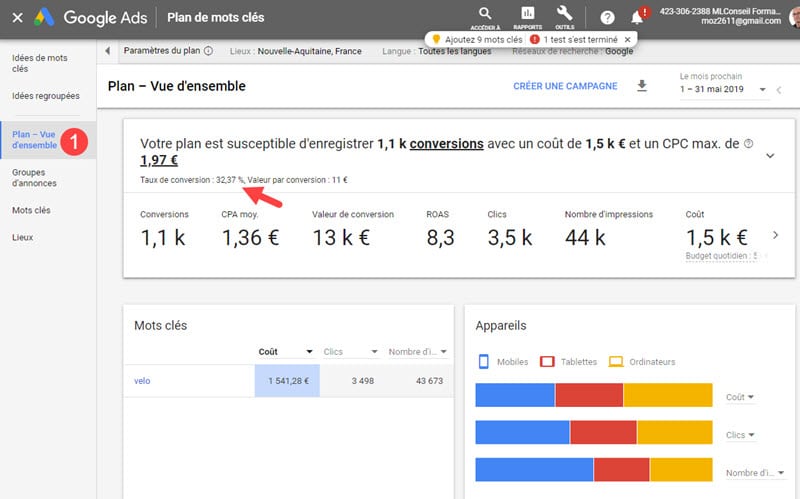Open the velo keyword link
Viewport: 800px width, 499px height.
142,381
